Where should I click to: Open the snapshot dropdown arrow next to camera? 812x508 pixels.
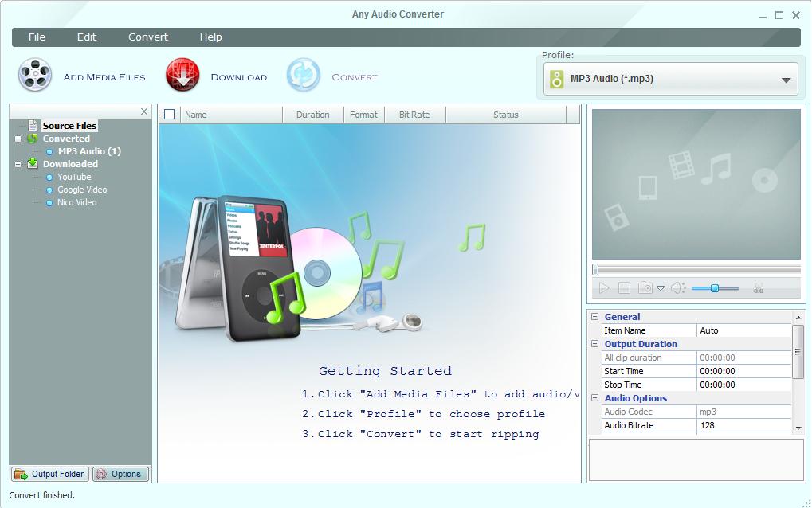pos(661,288)
